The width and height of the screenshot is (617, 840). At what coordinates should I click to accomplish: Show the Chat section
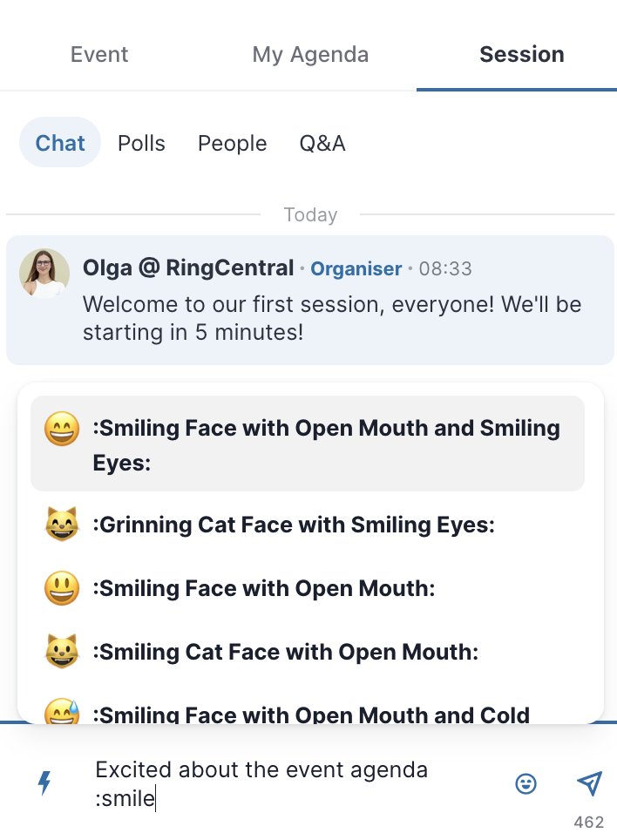(60, 143)
